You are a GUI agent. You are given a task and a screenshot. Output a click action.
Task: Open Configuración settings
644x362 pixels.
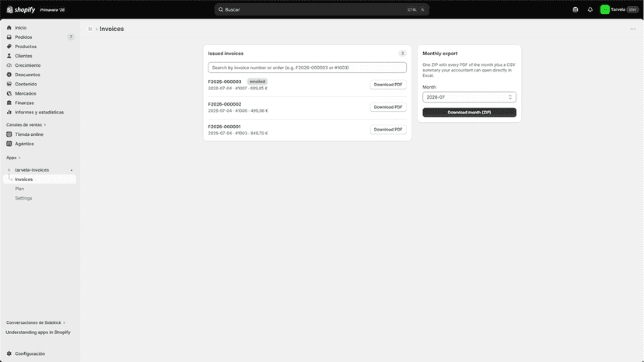[x=30, y=353]
